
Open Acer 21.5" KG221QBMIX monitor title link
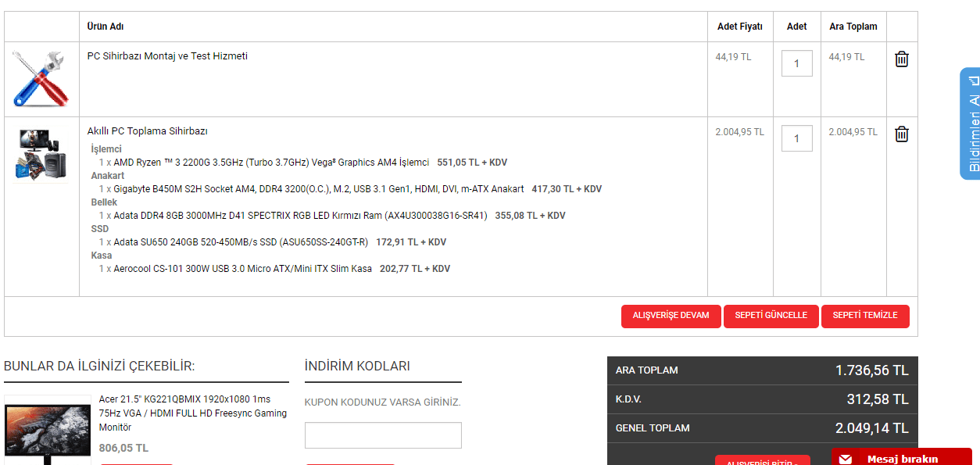193,413
